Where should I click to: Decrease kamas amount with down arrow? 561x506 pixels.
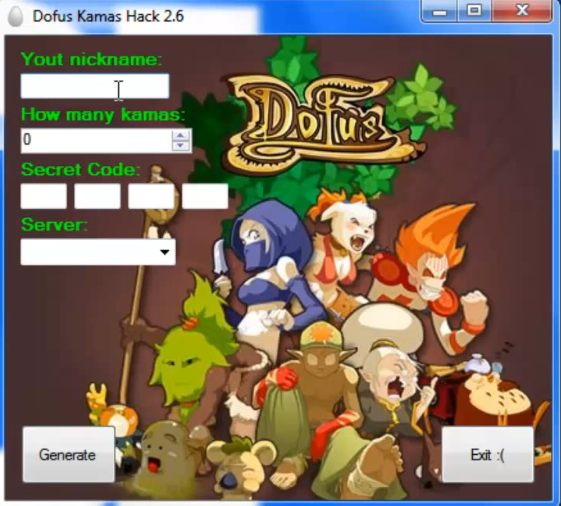(181, 146)
